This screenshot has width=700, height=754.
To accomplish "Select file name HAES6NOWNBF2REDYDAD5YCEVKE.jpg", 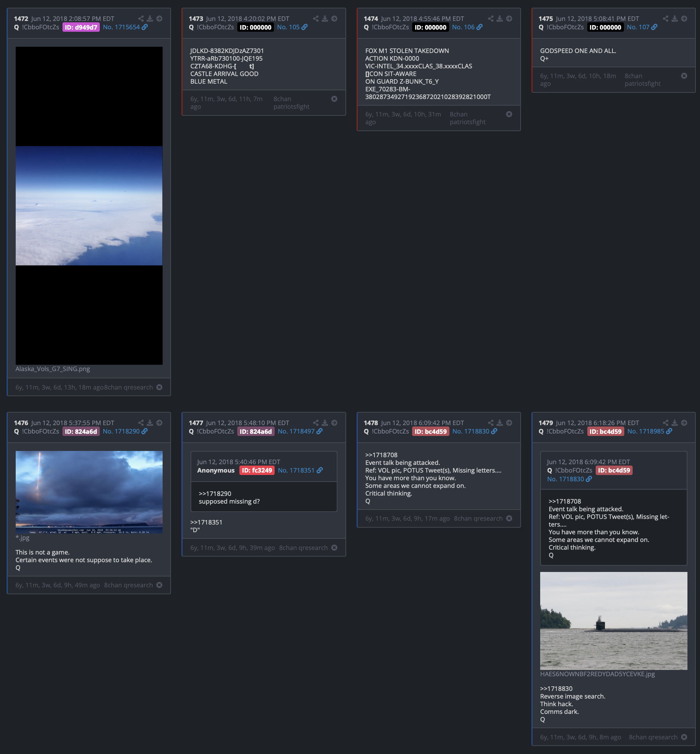I will pyautogui.click(x=597, y=674).
